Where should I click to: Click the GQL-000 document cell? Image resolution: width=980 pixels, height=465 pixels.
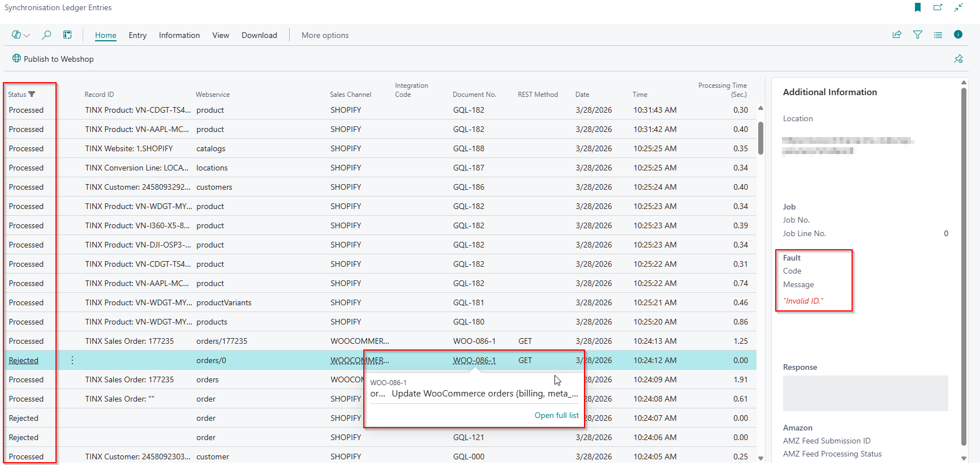(468, 457)
